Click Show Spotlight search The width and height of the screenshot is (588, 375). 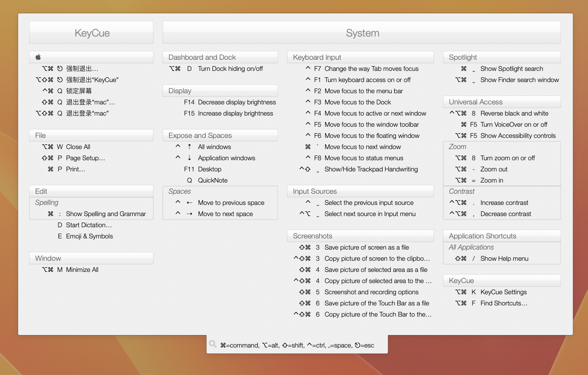[x=502, y=69]
